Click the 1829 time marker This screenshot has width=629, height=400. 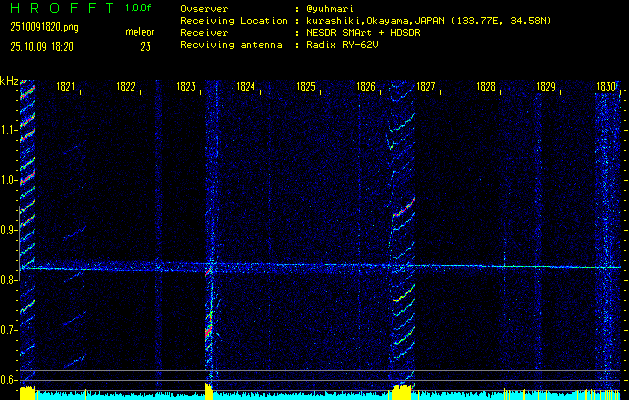pos(546,86)
